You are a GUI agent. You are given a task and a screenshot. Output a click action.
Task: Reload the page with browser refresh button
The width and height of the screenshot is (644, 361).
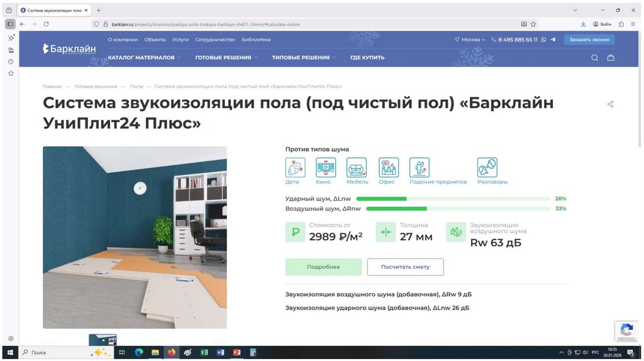pyautogui.click(x=46, y=25)
